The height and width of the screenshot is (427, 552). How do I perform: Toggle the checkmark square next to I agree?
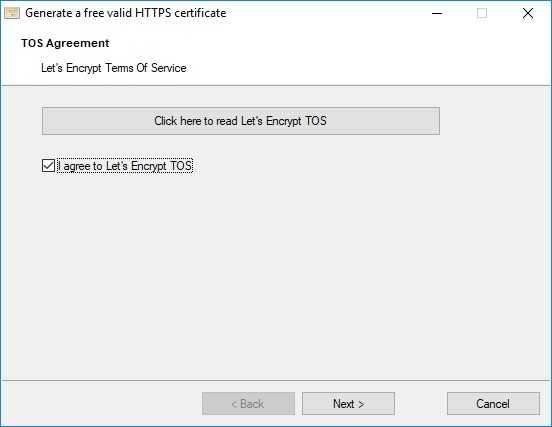pyautogui.click(x=48, y=165)
